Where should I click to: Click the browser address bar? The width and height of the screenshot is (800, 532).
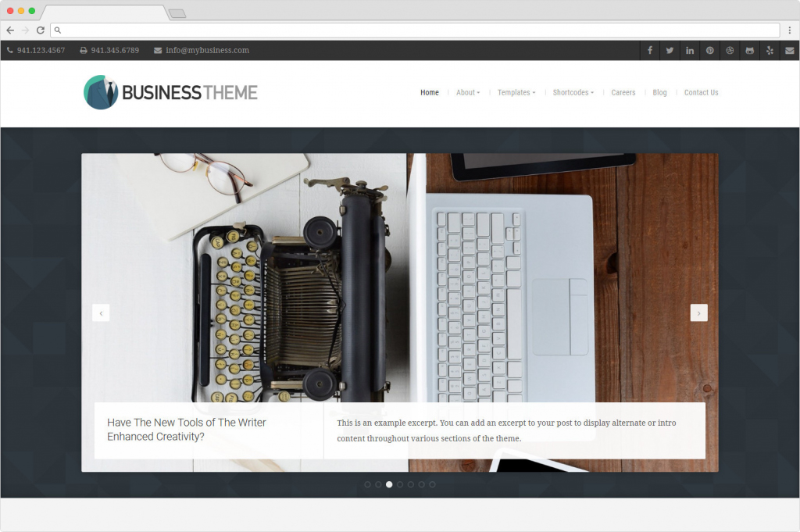pyautogui.click(x=415, y=30)
